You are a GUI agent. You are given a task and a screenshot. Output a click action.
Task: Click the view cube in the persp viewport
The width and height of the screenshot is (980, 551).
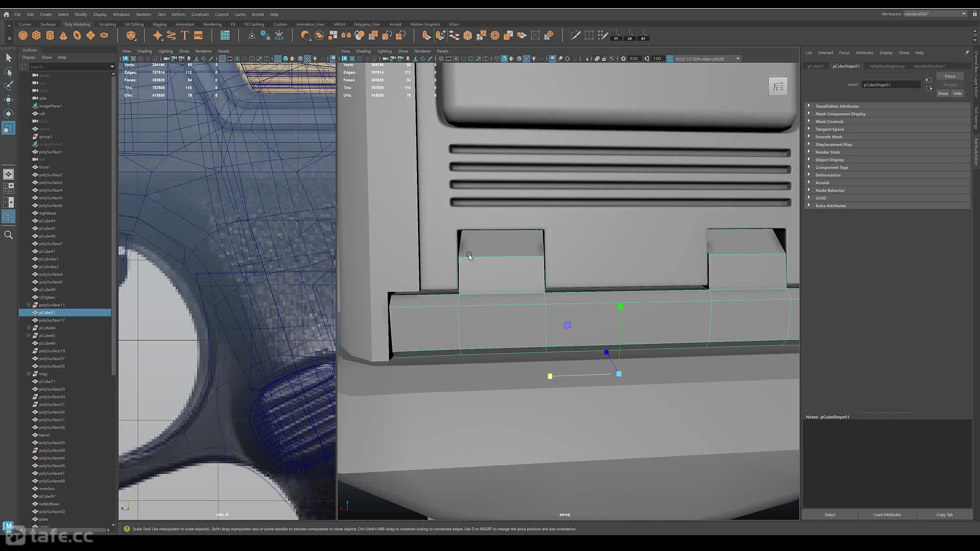(x=778, y=86)
